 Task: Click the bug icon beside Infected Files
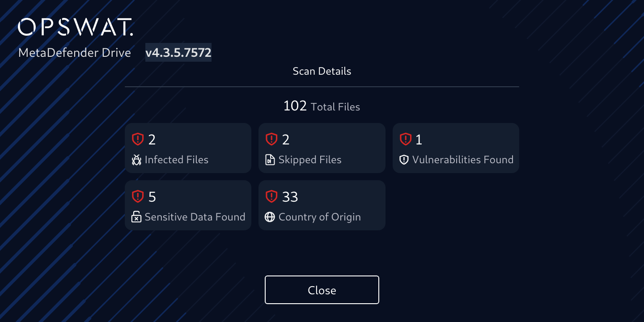point(136,160)
